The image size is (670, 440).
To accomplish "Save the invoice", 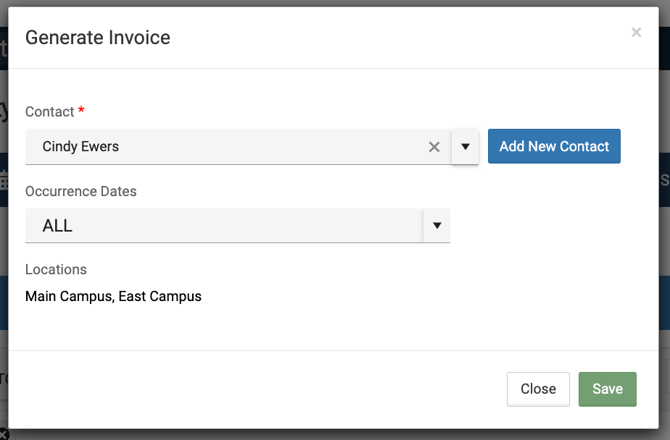I will click(607, 389).
